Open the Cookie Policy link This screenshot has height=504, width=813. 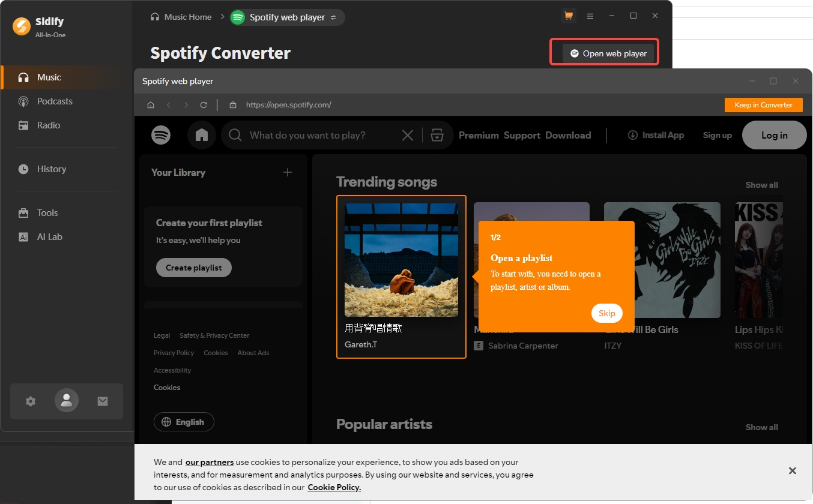(x=334, y=487)
